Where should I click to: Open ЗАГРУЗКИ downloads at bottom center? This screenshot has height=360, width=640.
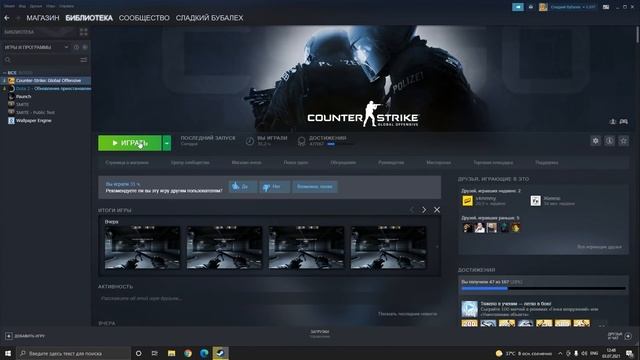(x=320, y=334)
